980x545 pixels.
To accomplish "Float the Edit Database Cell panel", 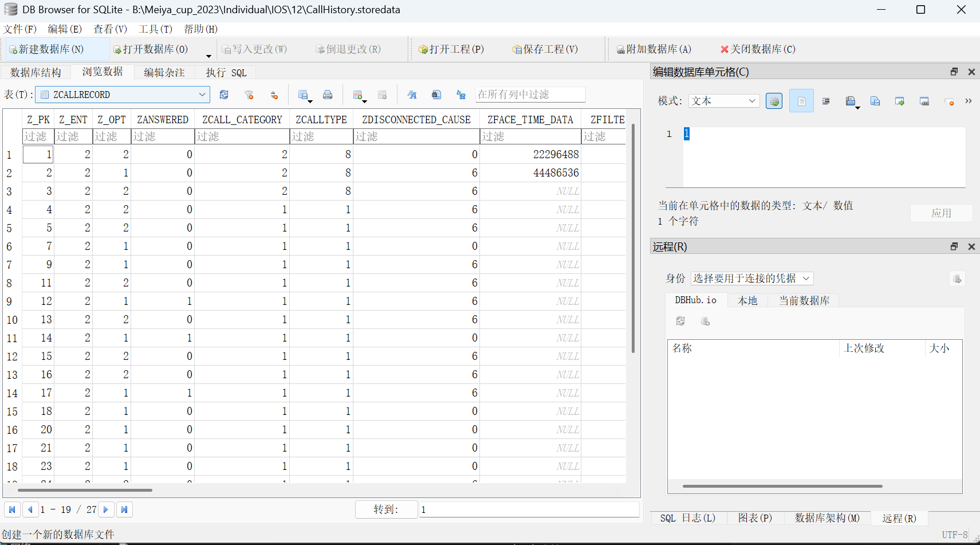I will tap(954, 72).
